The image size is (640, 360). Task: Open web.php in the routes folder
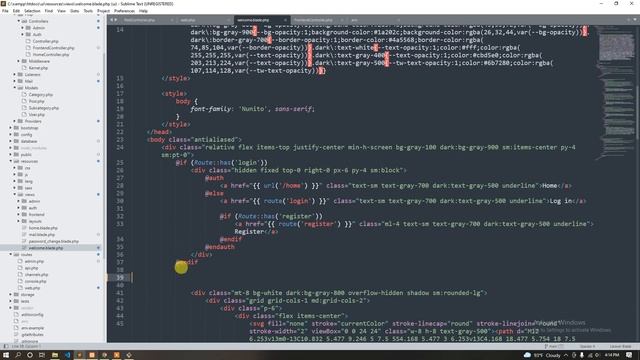(32, 288)
